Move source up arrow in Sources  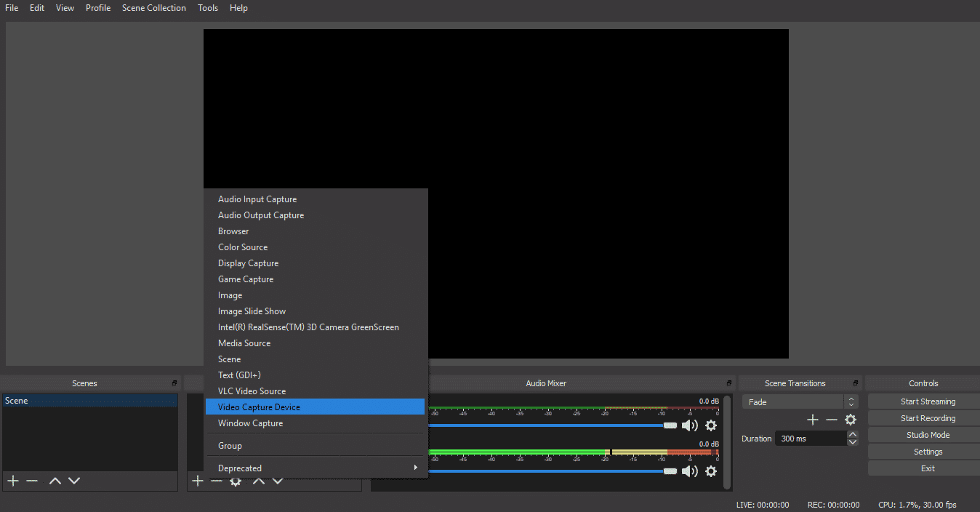[x=258, y=481]
